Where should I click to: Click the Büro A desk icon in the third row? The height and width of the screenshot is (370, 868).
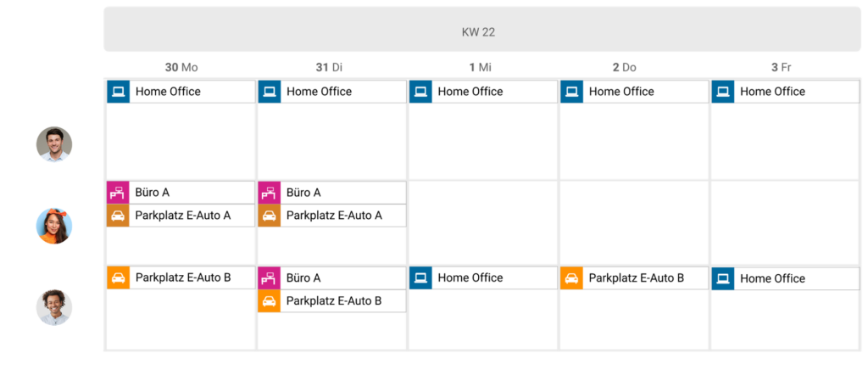click(269, 277)
